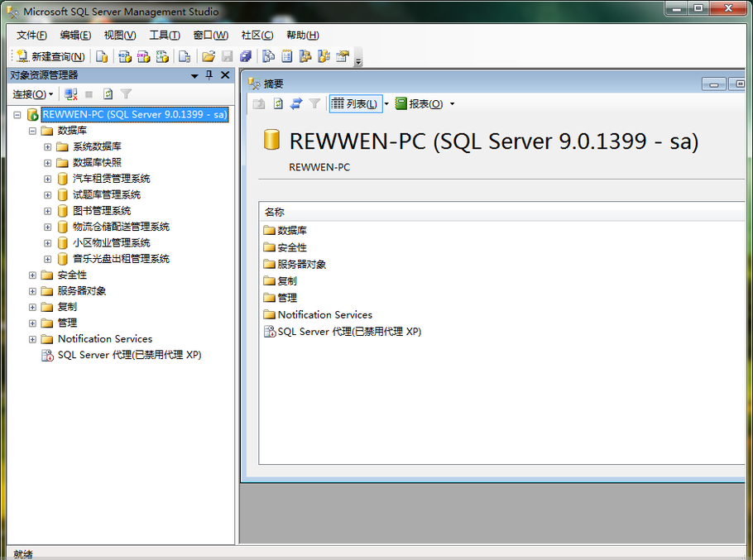This screenshot has height=560, width=753.
Task: Click Analysis Services DMX Query icon
Action: pos(144,56)
